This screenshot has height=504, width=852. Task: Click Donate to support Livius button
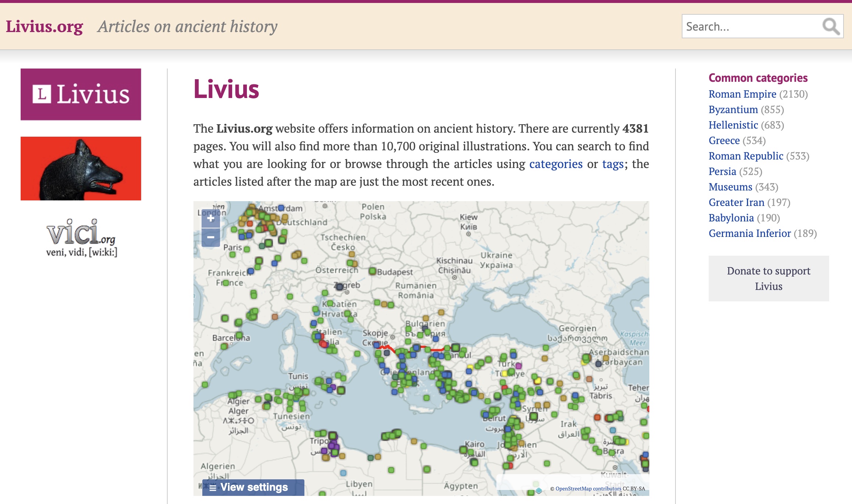(769, 279)
